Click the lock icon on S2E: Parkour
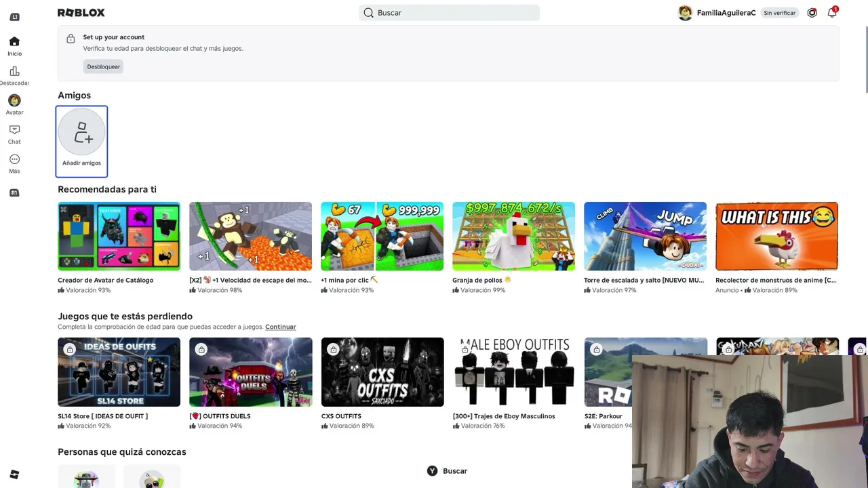The image size is (868, 488). pyautogui.click(x=596, y=350)
